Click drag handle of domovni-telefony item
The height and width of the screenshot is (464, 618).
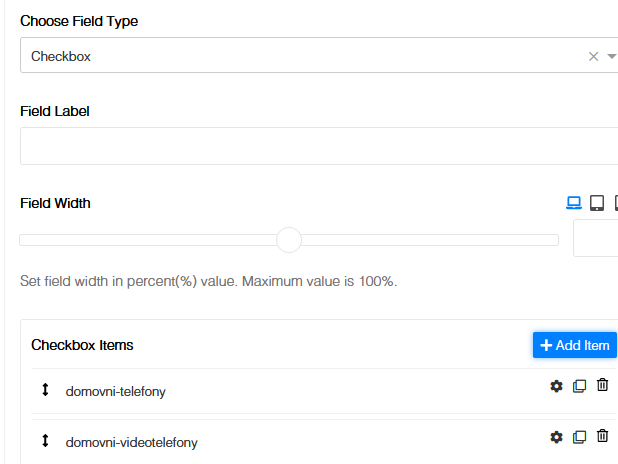click(x=45, y=390)
